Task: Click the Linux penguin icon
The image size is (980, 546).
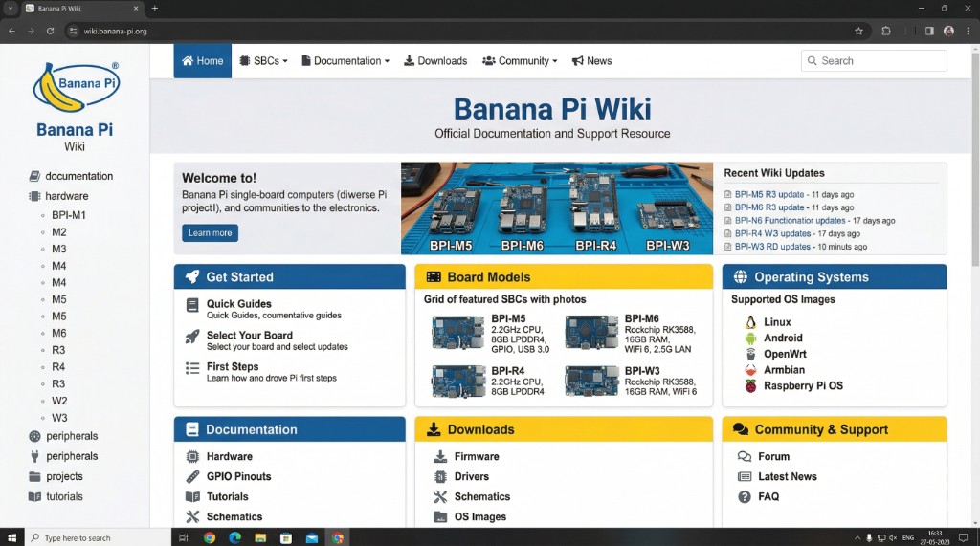Action: [x=750, y=322]
